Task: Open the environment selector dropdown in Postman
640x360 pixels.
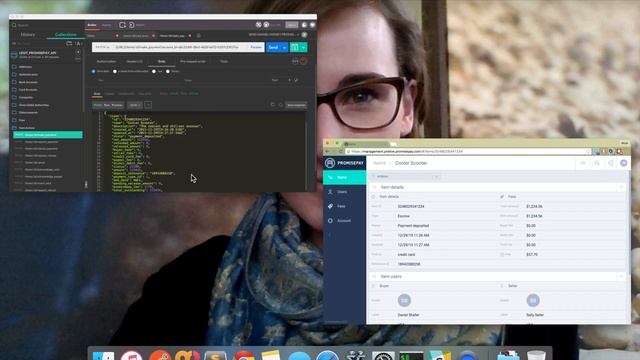Action: (273, 35)
